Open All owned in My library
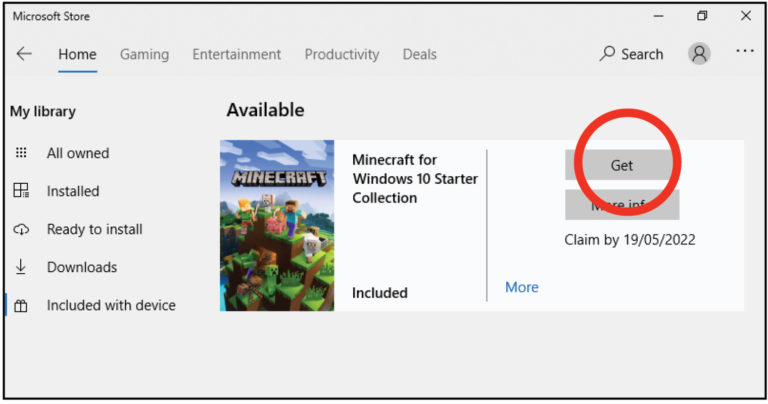 click(x=77, y=153)
